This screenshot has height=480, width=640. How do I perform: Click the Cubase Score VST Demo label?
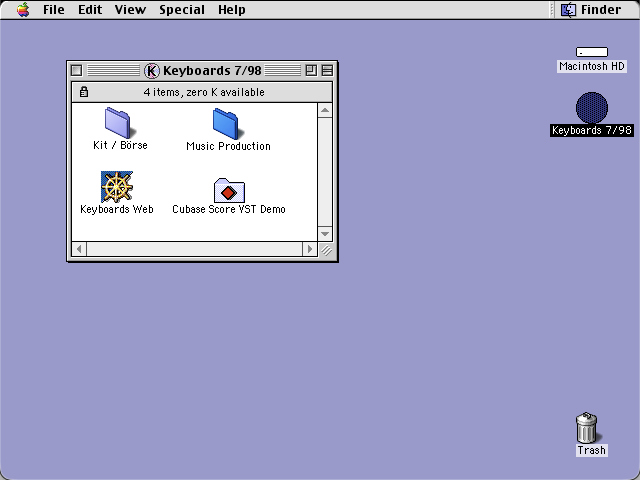point(229,209)
